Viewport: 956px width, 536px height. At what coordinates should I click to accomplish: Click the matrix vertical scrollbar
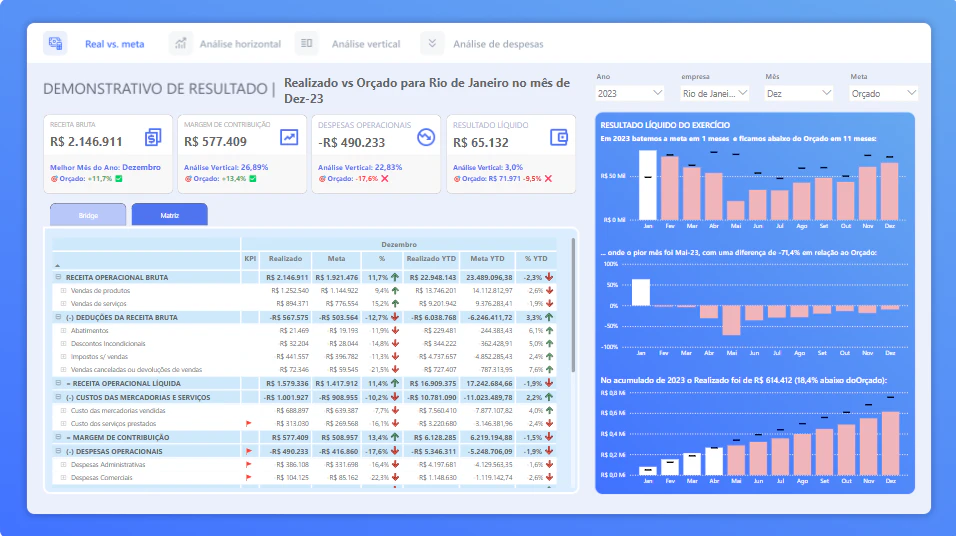pyautogui.click(x=573, y=305)
